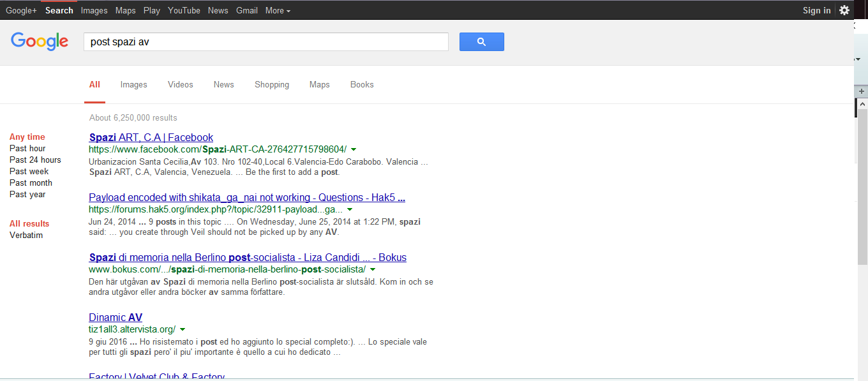Click the Sign in link

point(817,10)
